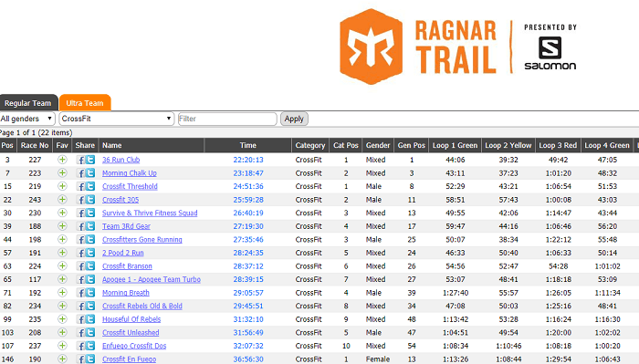
Task: Sort by the Cat Pos column
Action: tap(346, 145)
